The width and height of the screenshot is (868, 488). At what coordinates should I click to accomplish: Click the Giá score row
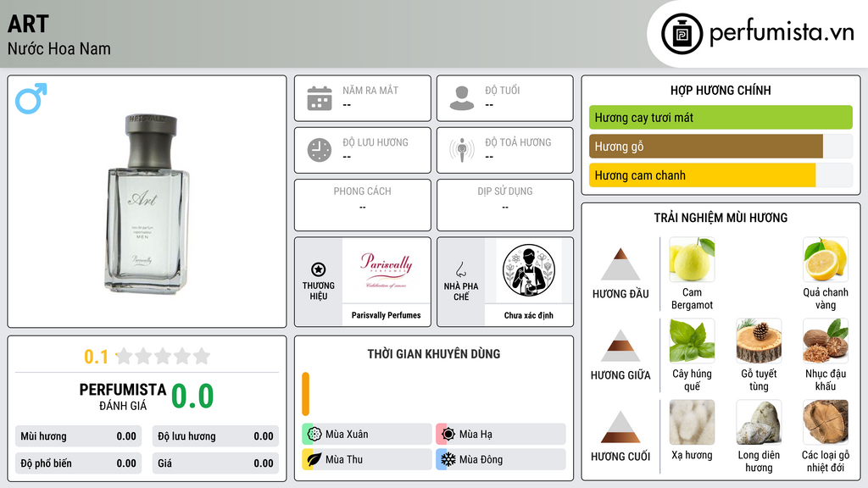(x=215, y=463)
